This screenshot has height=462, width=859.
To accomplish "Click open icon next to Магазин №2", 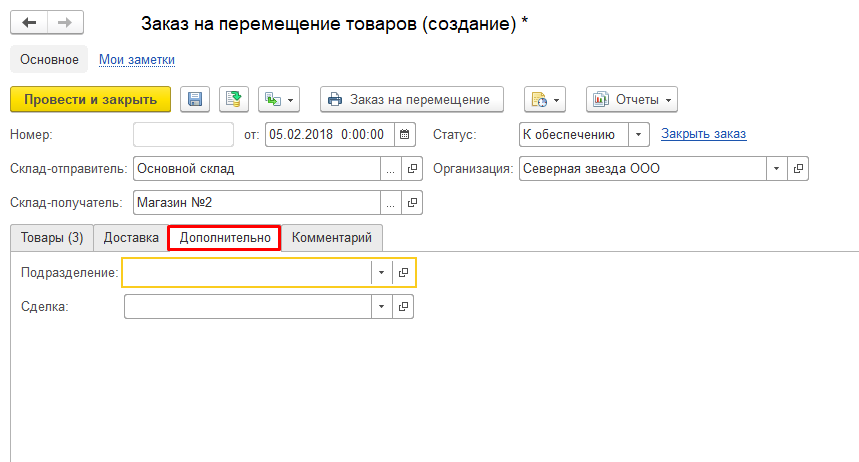I will [412, 203].
